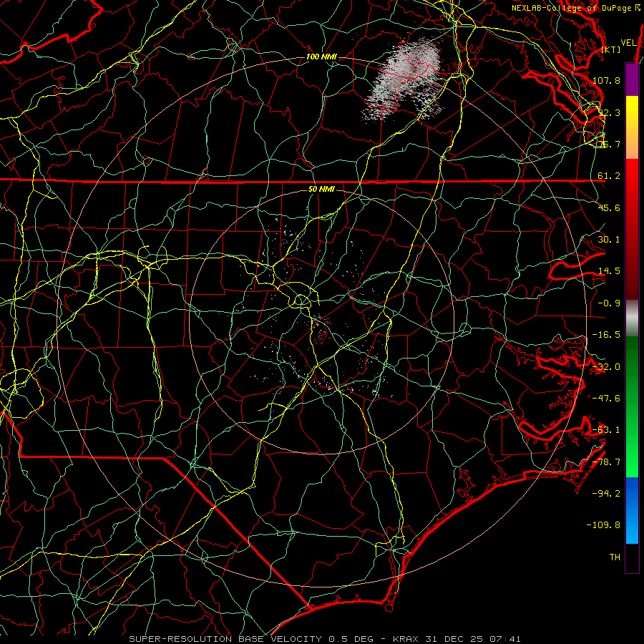Image resolution: width=644 pixels, height=644 pixels.
Task: Click the VEL legend heading
Action: pos(628,43)
